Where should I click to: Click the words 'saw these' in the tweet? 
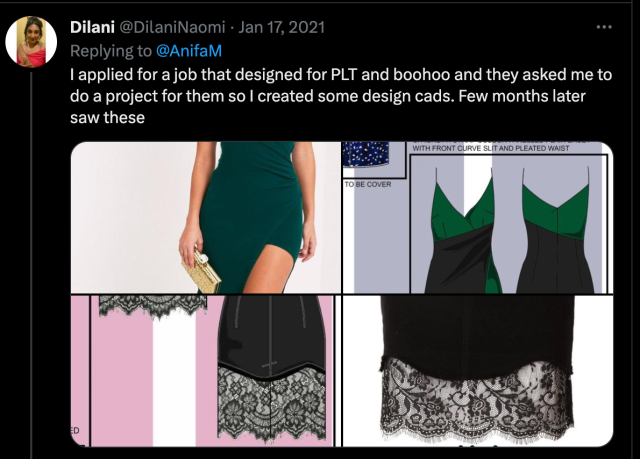pyautogui.click(x=107, y=118)
